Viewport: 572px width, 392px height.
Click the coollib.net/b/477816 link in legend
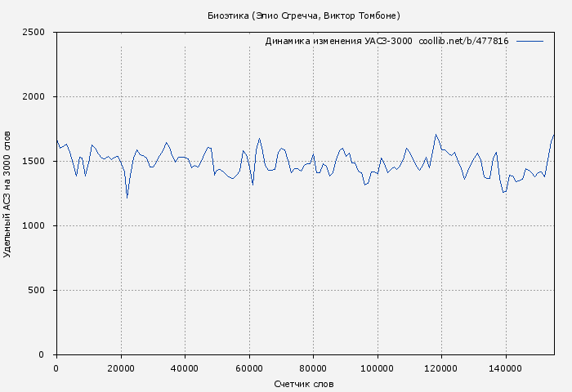463,41
